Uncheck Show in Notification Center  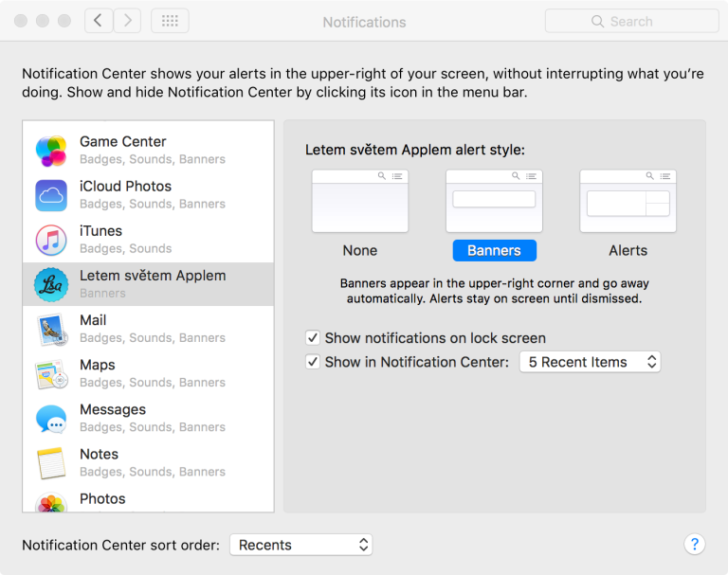click(313, 362)
